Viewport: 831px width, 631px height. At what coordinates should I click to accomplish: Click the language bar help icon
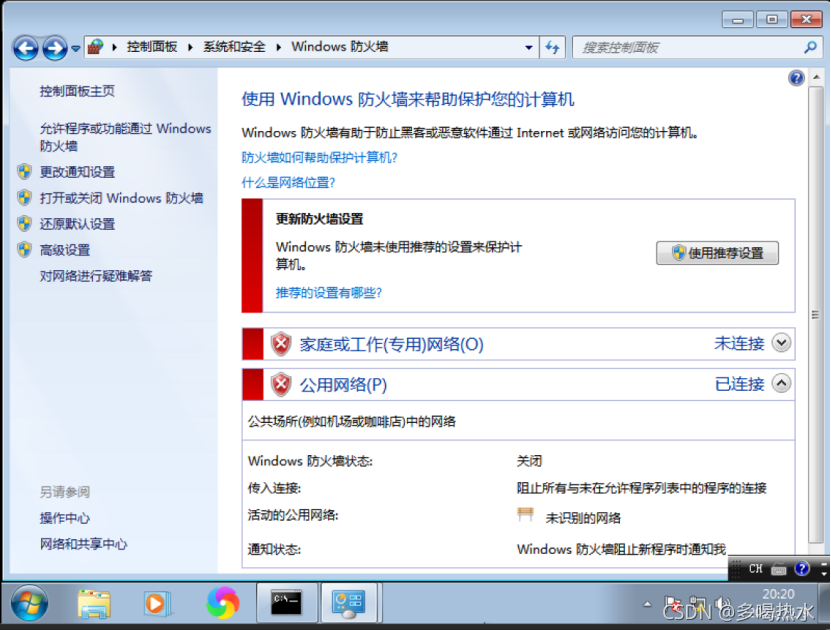pyautogui.click(x=802, y=569)
